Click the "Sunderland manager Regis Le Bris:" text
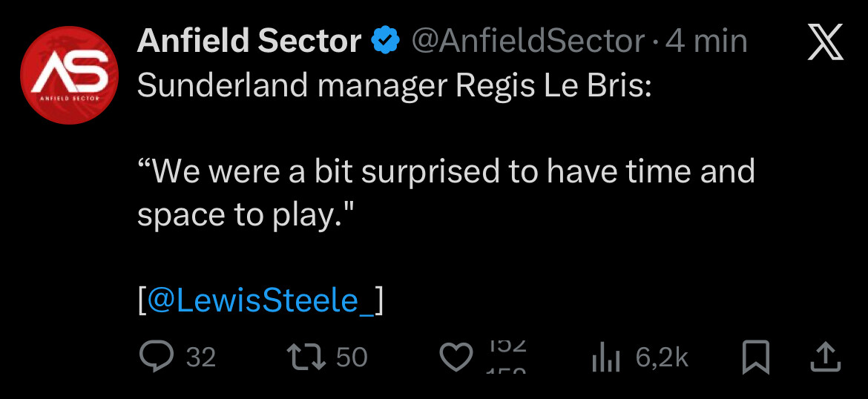 pyautogui.click(x=394, y=86)
